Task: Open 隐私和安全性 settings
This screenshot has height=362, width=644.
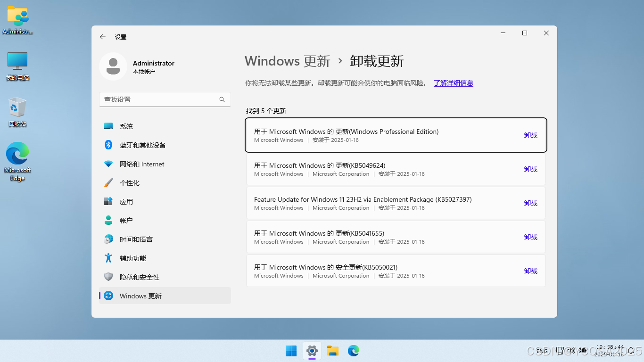Action: (165, 277)
